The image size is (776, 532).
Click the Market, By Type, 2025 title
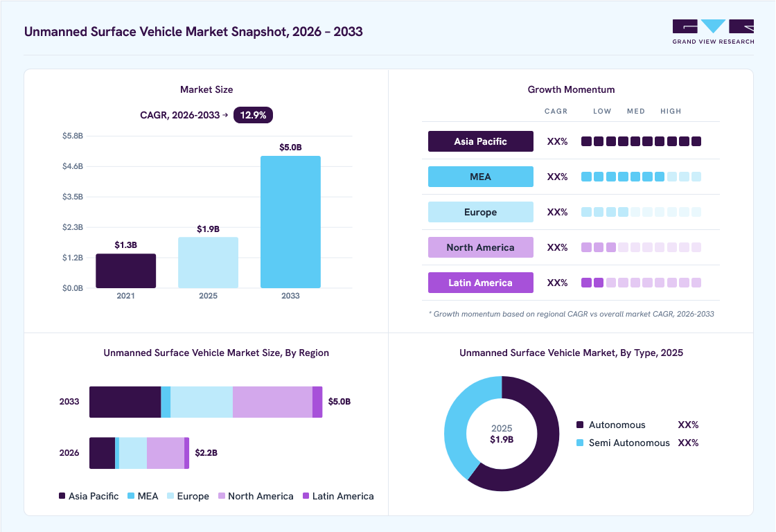coord(571,353)
